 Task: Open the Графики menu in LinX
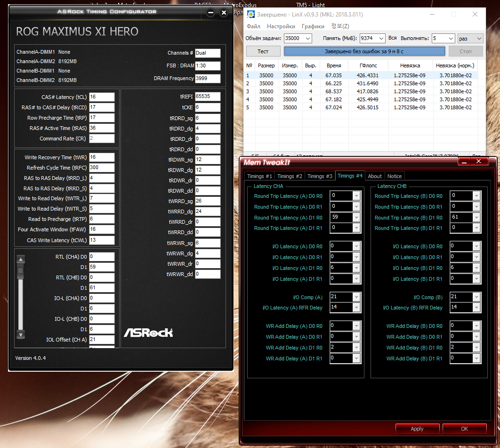click(313, 26)
